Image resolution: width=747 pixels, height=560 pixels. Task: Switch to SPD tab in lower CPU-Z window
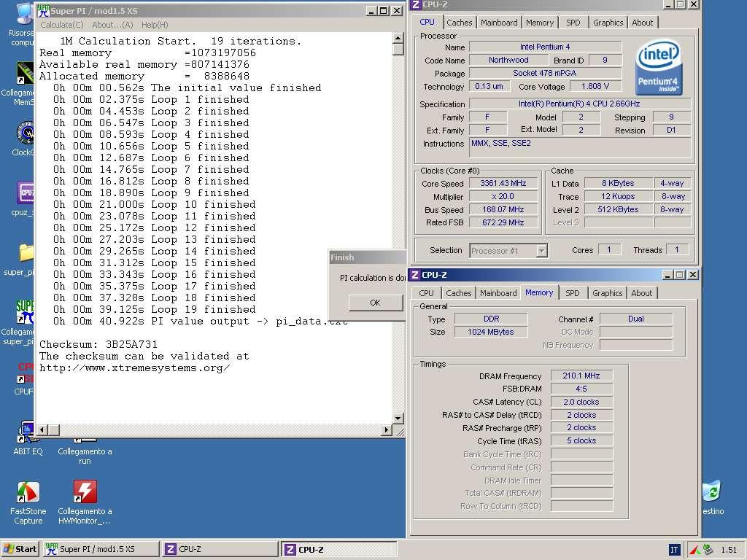(x=573, y=293)
